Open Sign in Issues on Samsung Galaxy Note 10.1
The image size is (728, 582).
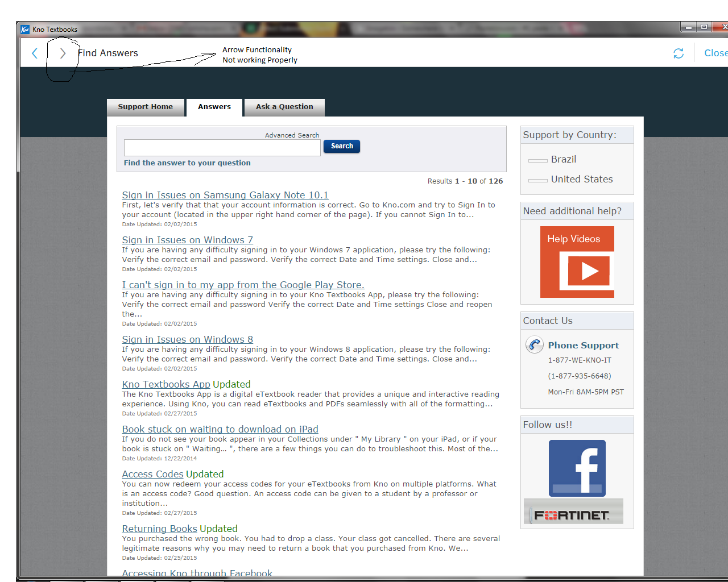(225, 195)
